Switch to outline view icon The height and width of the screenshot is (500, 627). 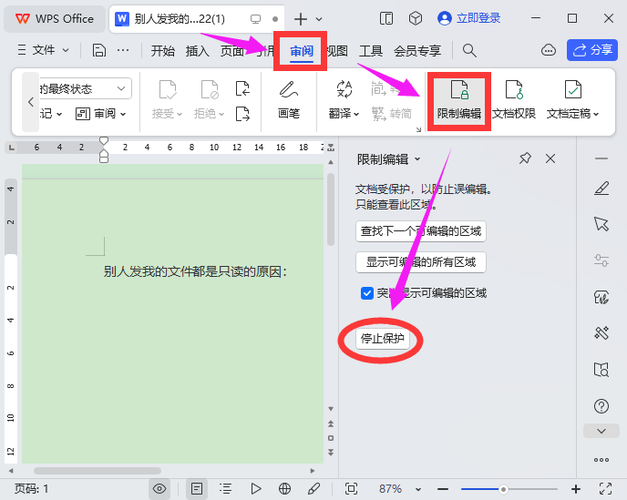pyautogui.click(x=226, y=489)
